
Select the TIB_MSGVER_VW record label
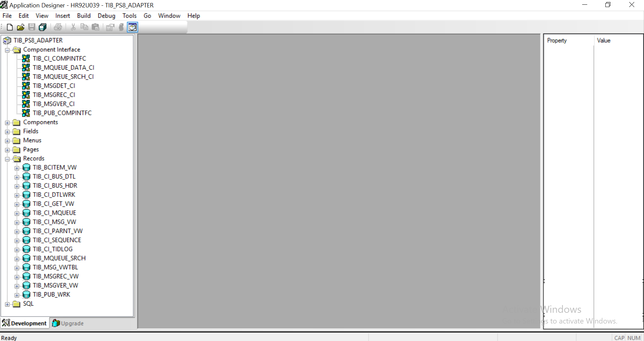tap(55, 285)
